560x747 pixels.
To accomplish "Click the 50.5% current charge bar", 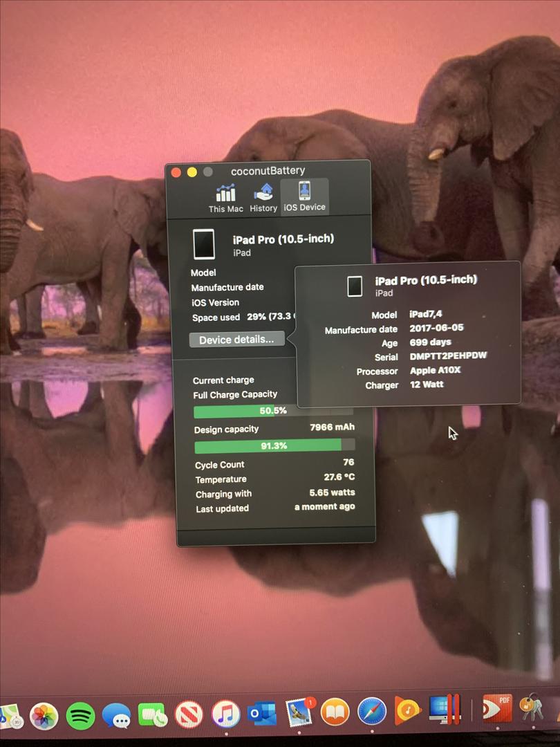I will pos(273,411).
